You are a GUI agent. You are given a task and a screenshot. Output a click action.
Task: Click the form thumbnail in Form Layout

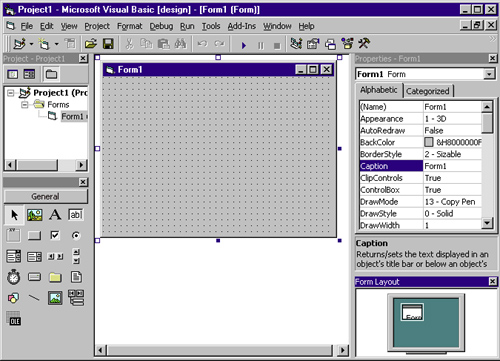[x=413, y=312]
